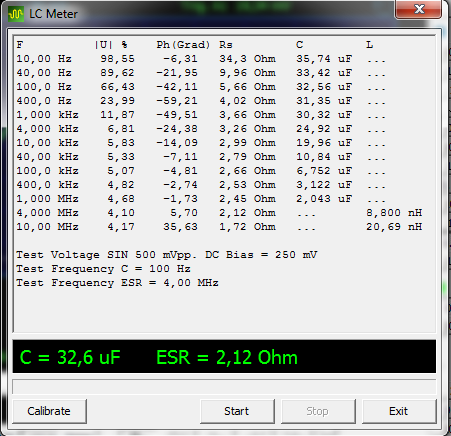Click the Test Frequency C = 100 Hz line
The height and width of the screenshot is (436, 451).
point(103,269)
